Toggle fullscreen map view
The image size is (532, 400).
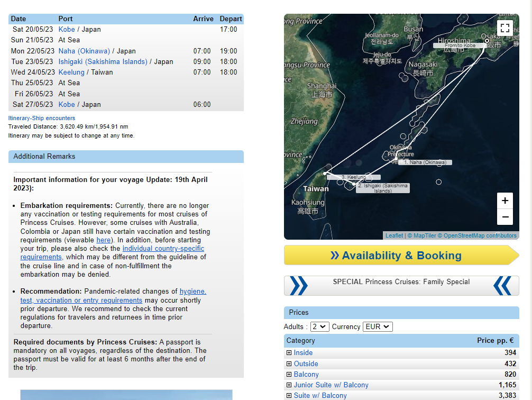pyautogui.click(x=505, y=28)
